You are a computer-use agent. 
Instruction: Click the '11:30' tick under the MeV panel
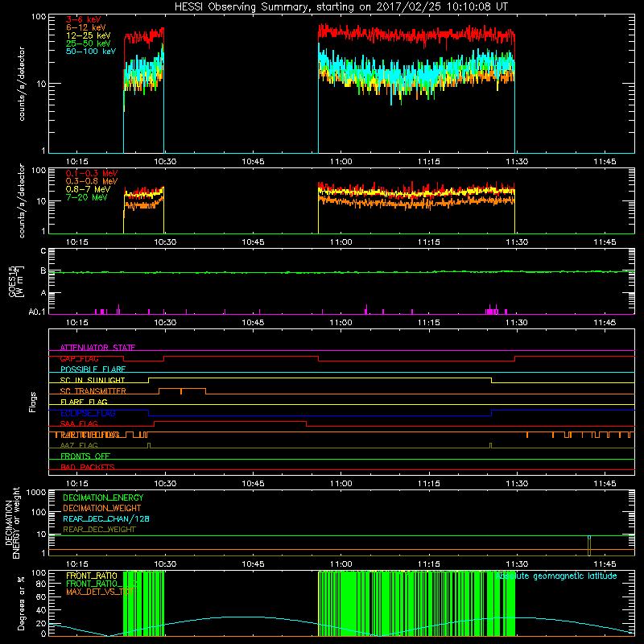517,242
